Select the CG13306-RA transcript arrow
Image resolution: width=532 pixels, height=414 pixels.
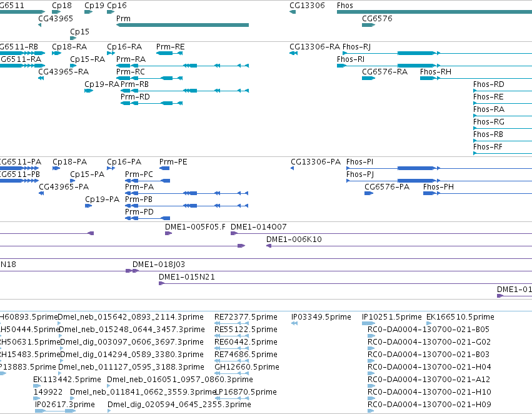tap(293, 53)
